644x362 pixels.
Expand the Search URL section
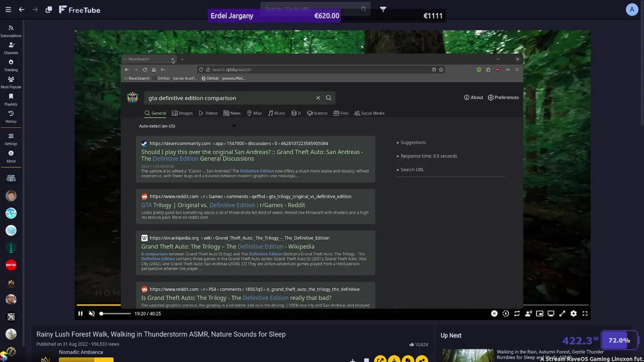[x=410, y=169]
